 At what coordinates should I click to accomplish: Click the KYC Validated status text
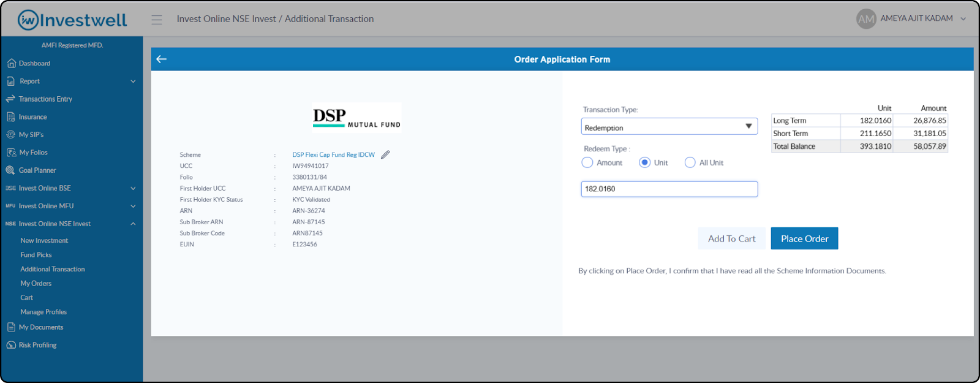311,199
